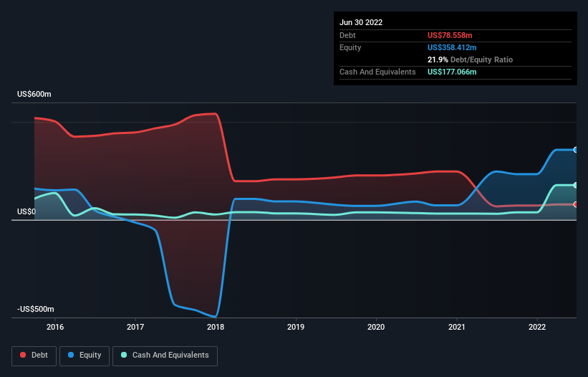Click the US$600m axis label
Screen dimensions: 588x377
(34, 94)
